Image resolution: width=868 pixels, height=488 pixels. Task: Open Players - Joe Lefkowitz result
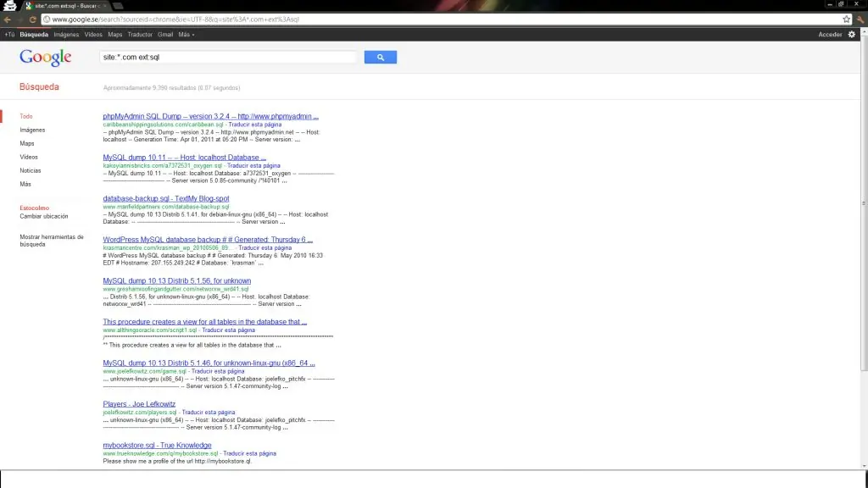[139, 404]
